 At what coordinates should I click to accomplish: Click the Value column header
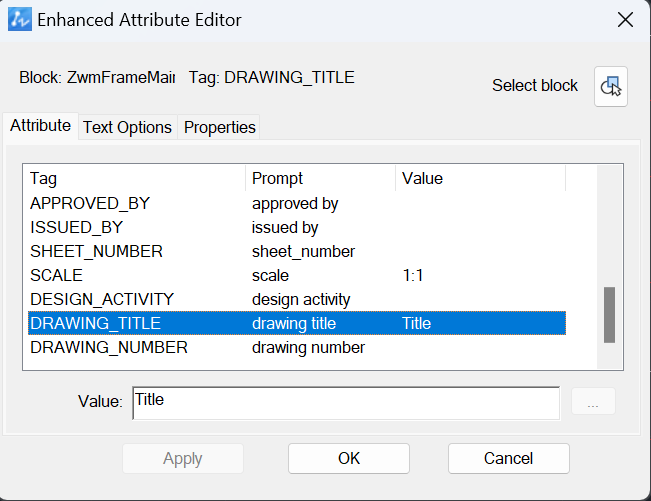480,178
